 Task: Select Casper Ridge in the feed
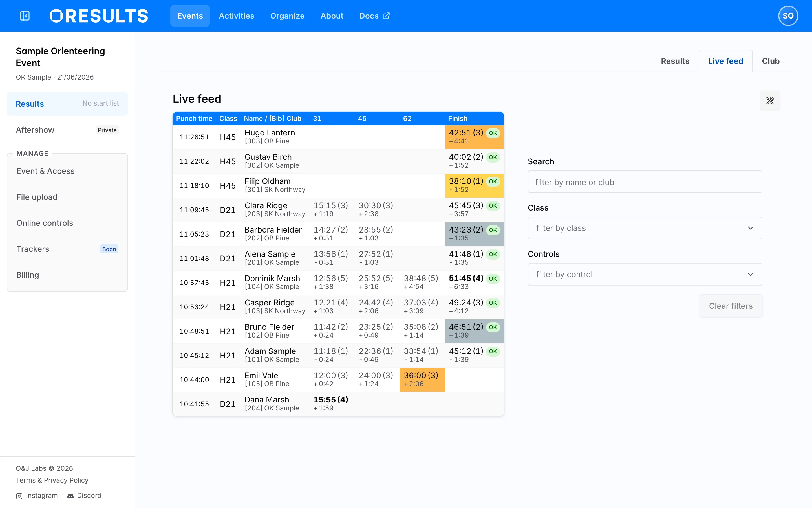270,303
